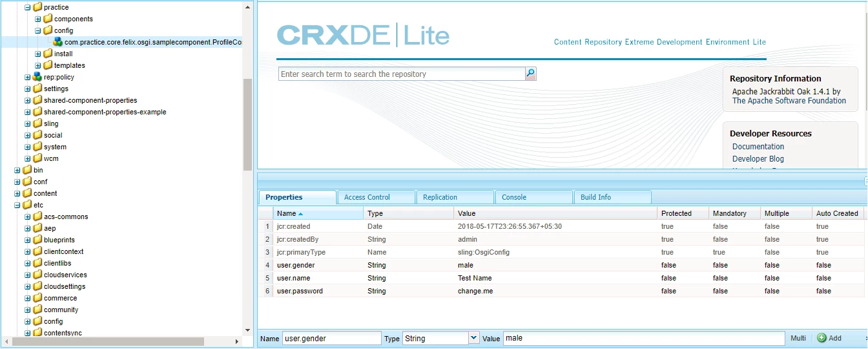Viewport: 868px width, 349px height.
Task: Click the community folder icon
Action: click(37, 310)
